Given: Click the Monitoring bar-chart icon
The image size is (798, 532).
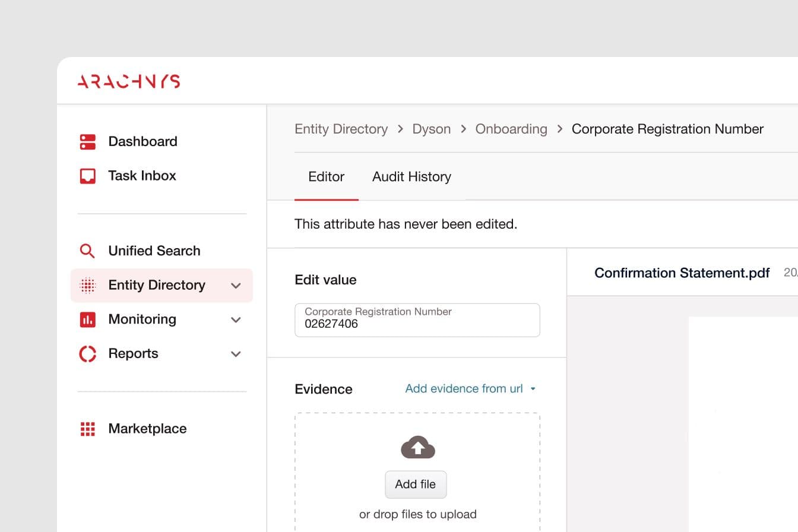Looking at the screenshot, I should point(87,319).
